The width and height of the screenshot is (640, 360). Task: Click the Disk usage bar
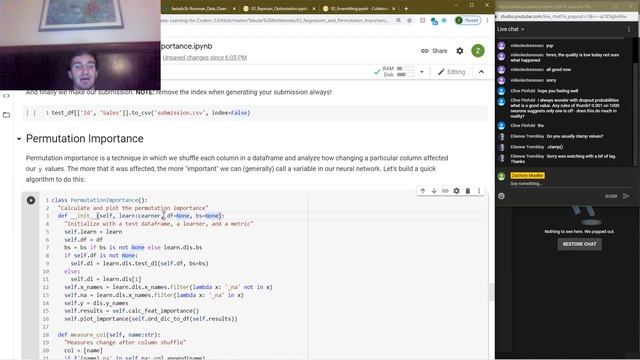(x=406, y=75)
